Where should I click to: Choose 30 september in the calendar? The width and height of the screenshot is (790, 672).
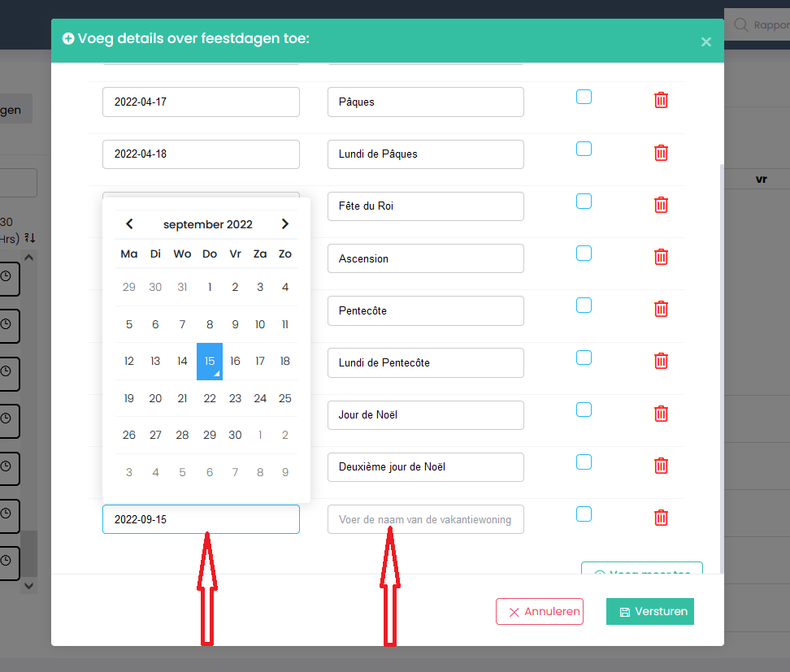click(235, 435)
